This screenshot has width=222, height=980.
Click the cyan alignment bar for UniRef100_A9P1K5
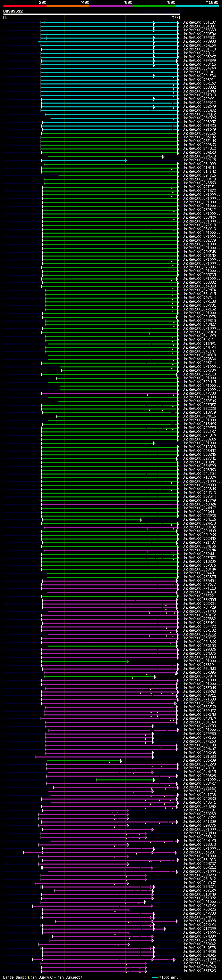point(84,160)
